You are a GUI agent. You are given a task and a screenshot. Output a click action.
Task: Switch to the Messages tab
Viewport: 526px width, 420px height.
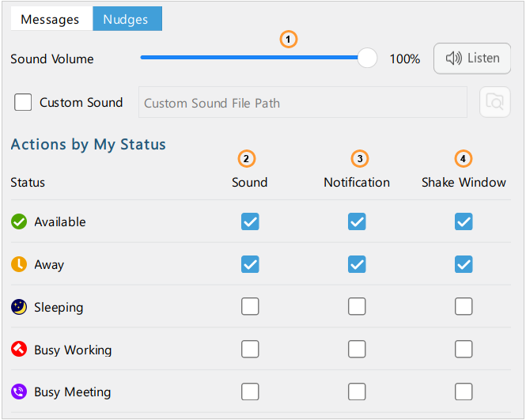tap(51, 19)
